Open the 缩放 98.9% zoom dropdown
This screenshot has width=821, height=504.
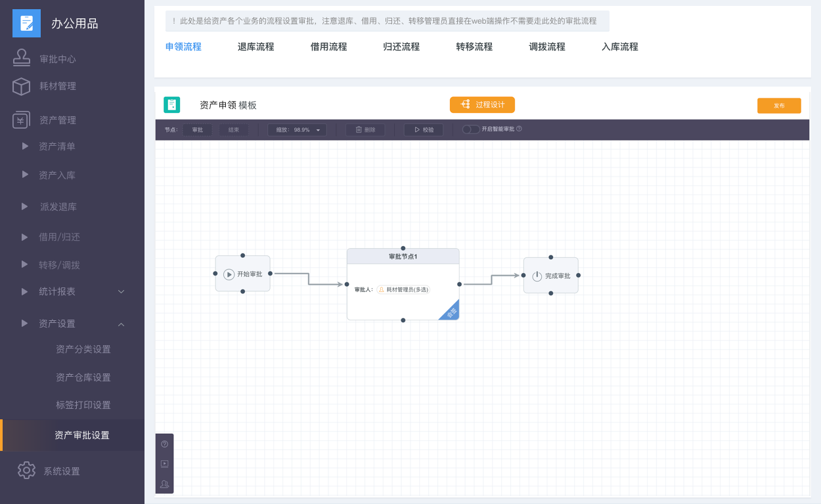(297, 130)
